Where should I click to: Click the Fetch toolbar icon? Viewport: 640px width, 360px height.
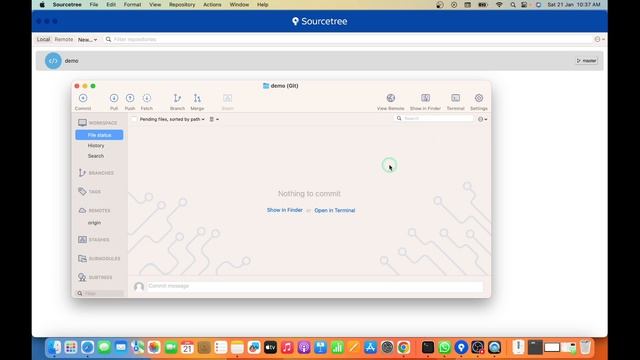point(147,98)
